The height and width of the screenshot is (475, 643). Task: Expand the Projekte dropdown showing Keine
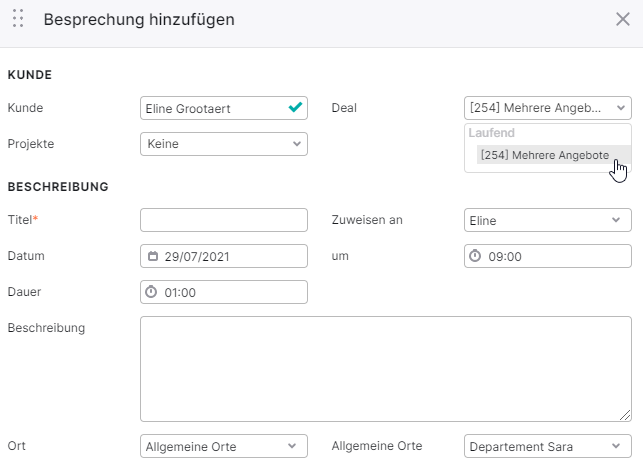[x=224, y=144]
